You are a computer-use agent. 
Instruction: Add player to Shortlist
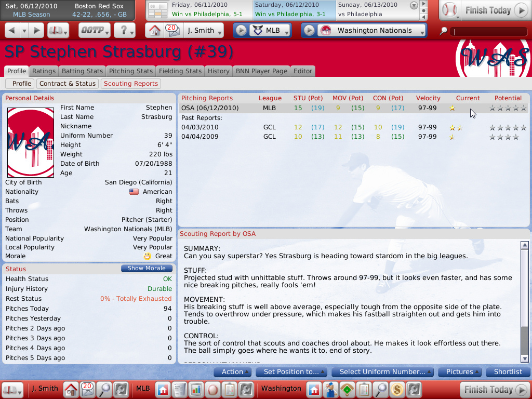(x=508, y=372)
